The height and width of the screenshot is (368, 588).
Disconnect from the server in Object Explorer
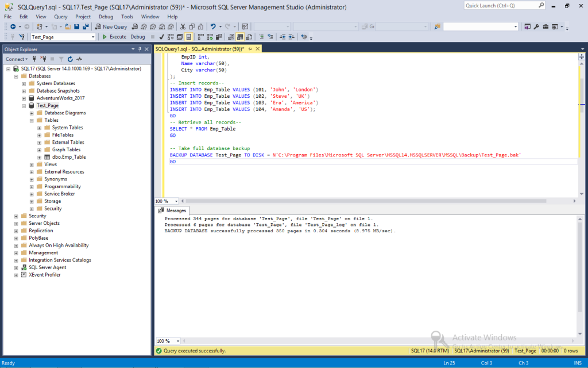point(44,59)
